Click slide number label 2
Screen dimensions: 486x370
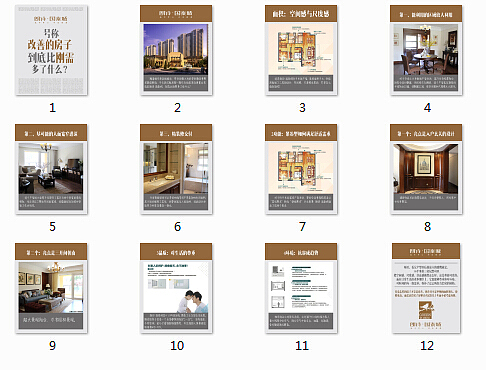(177, 108)
